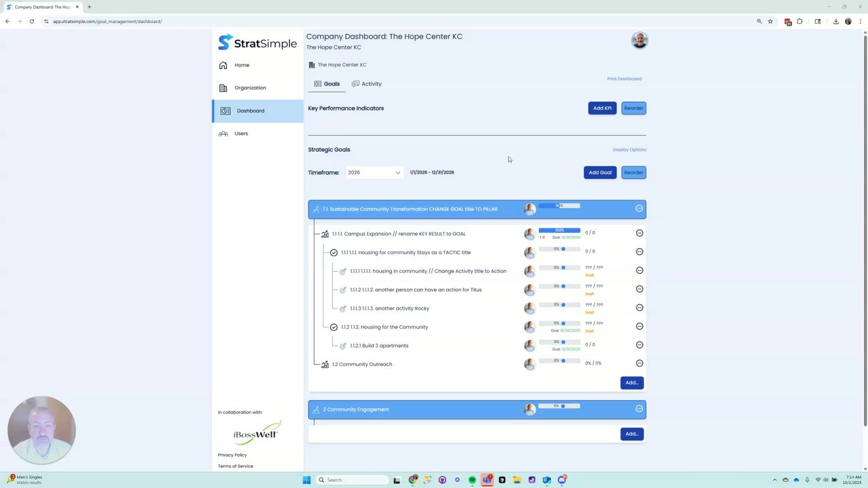This screenshot has width=868, height=488.
Task: Open Windows Start menu
Action: tap(307, 480)
